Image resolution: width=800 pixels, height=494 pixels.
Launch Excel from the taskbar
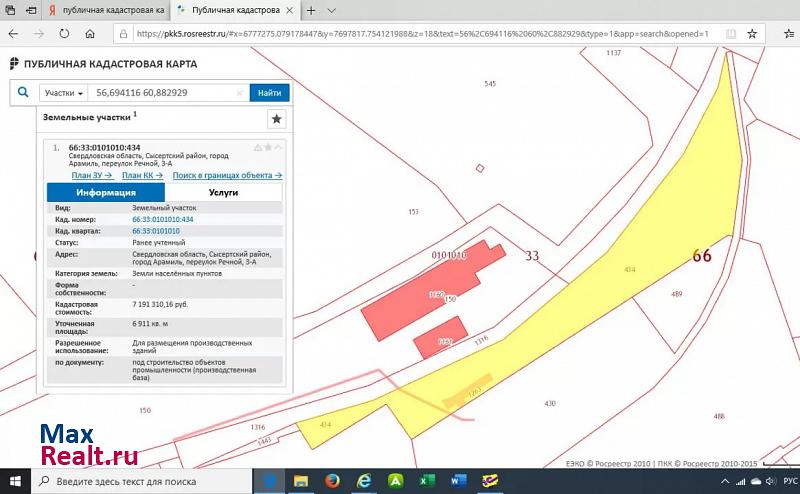[x=426, y=482]
